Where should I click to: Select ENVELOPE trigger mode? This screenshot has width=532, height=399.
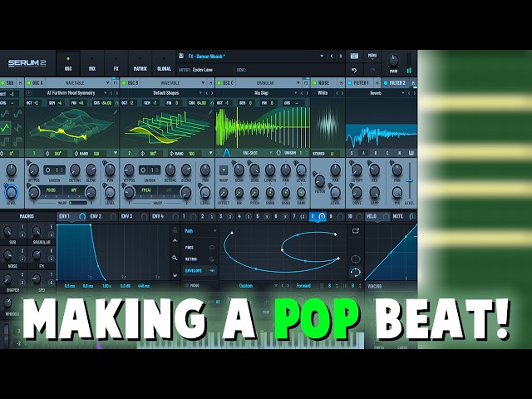point(199,270)
